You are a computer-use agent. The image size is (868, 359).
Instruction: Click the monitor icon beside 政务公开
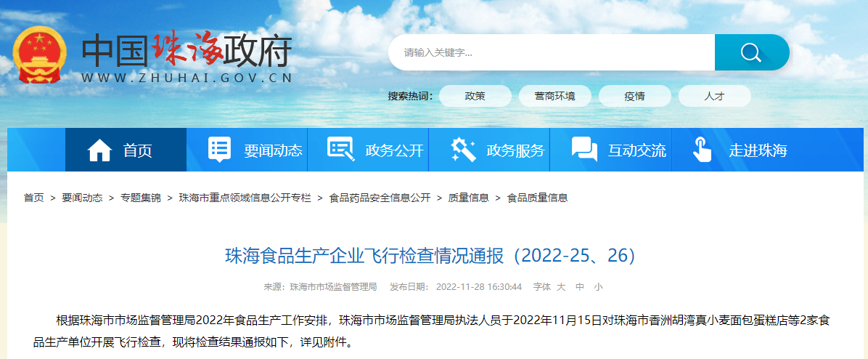click(340, 150)
